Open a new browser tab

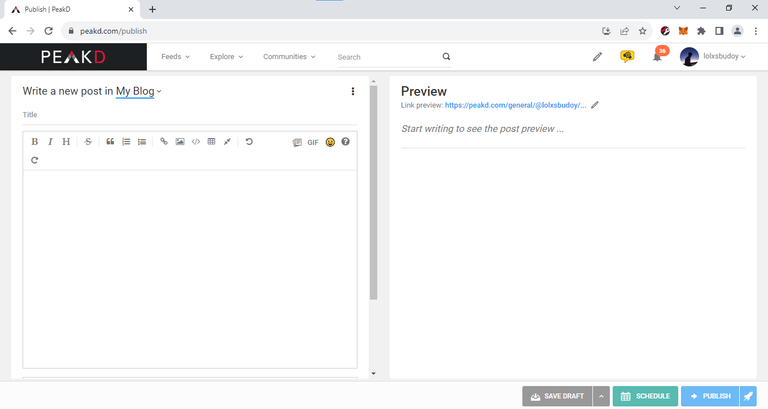coord(152,9)
